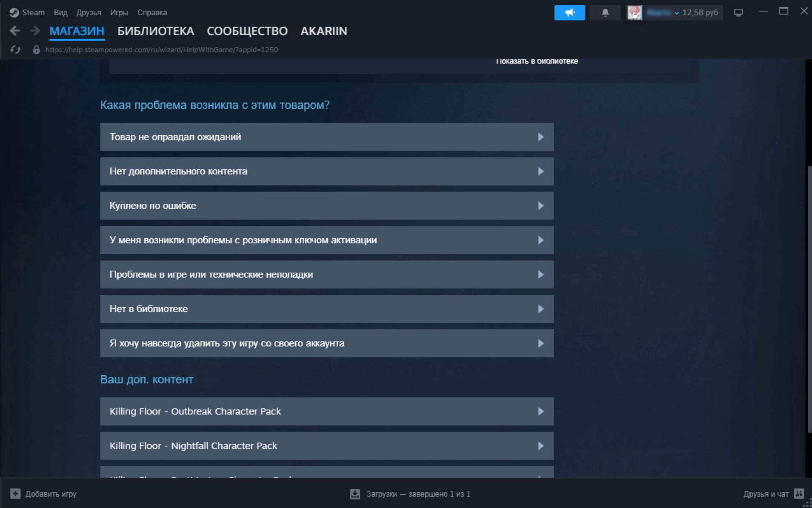Open "Нет в библиотеке" option
Viewport: 812px width, 508px height.
point(326,309)
